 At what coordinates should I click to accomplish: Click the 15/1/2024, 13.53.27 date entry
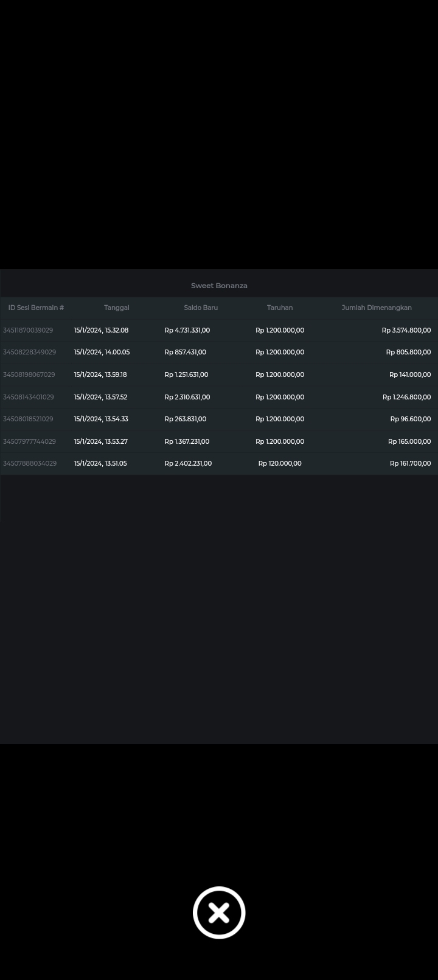point(100,441)
